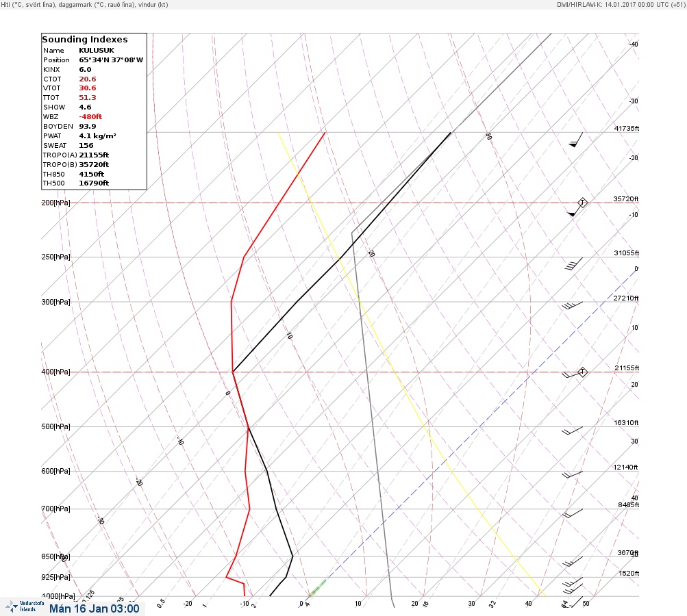
Task: Click the 27210ft altitude label
Action: 626,298
